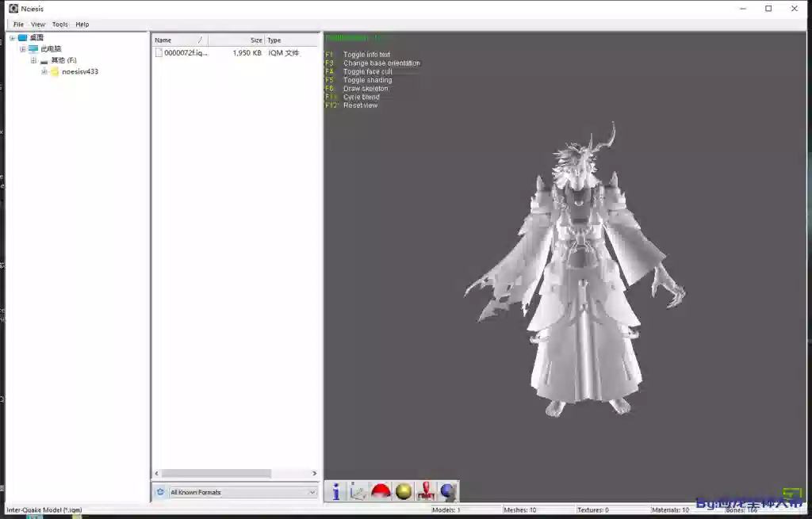Click the red joystick icon in the viewer toolbar
This screenshot has height=519, width=812.
(426, 491)
